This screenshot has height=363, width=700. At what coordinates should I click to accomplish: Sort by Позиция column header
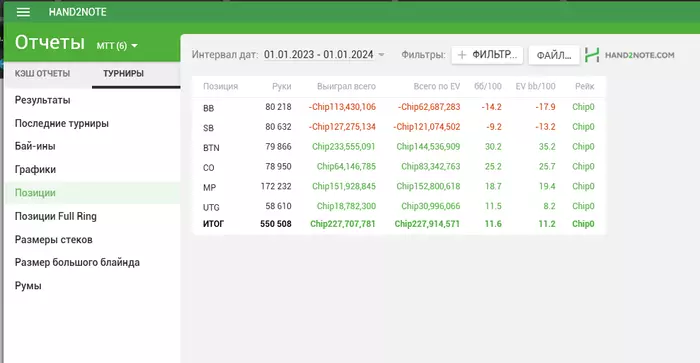click(x=221, y=86)
